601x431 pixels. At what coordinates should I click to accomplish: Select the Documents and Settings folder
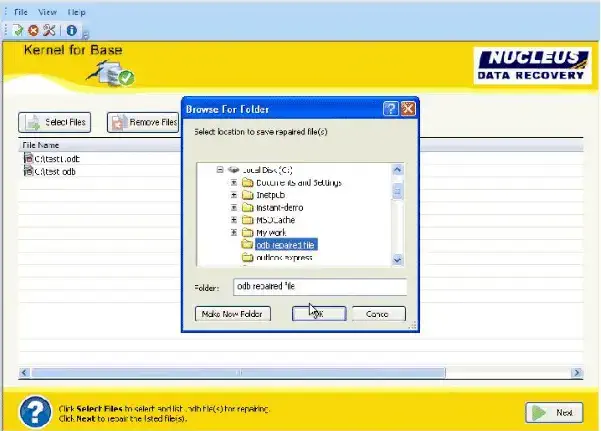point(299,183)
